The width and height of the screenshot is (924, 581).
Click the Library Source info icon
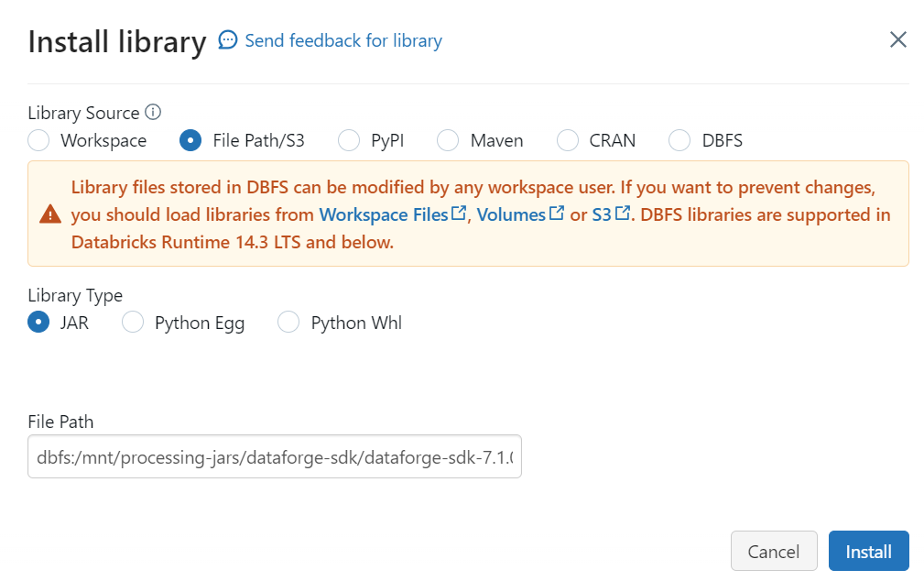point(153,112)
